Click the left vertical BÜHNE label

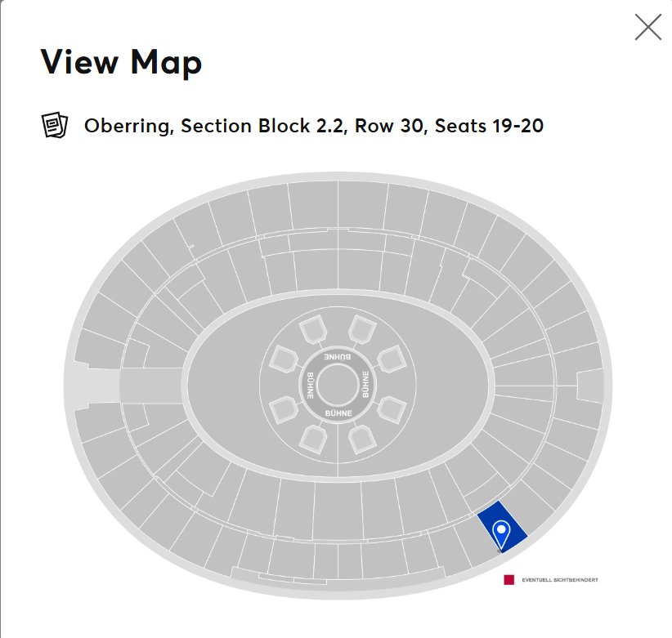(x=311, y=386)
